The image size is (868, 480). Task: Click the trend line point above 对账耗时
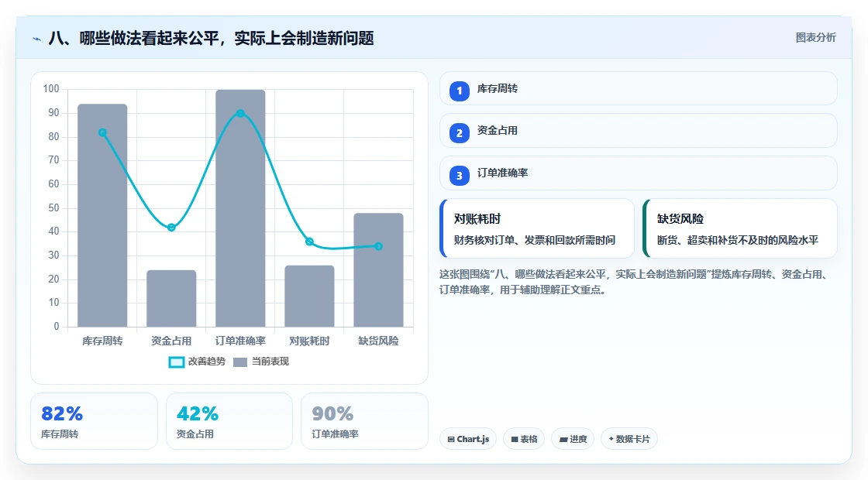pyautogui.click(x=309, y=242)
